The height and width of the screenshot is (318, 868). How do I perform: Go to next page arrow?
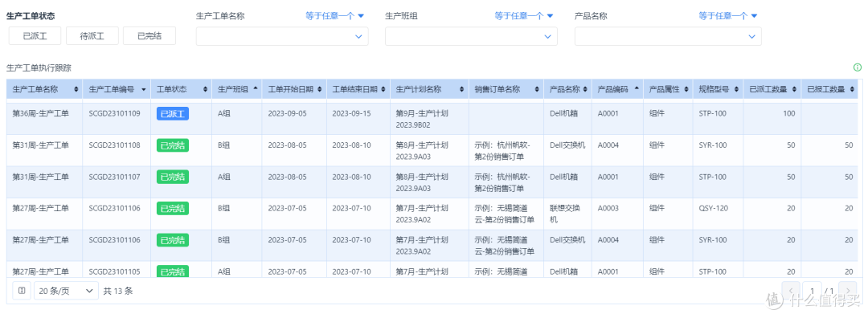pos(848,290)
